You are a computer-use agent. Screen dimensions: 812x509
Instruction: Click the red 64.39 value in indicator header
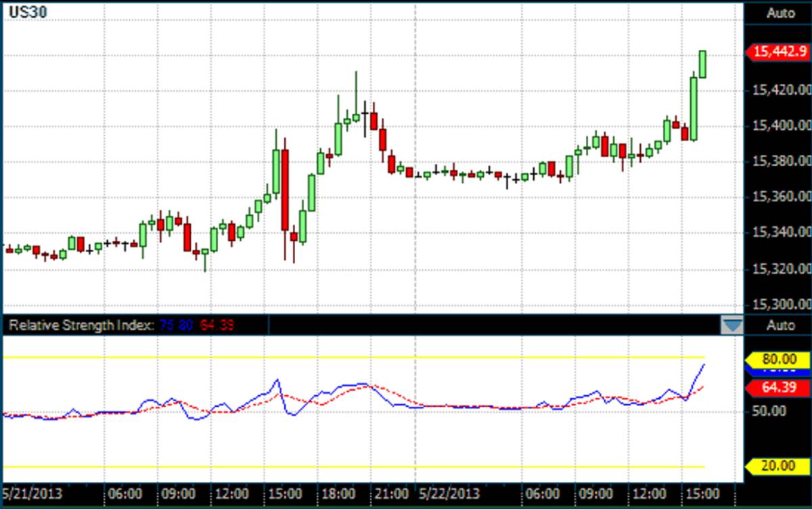tap(217, 326)
